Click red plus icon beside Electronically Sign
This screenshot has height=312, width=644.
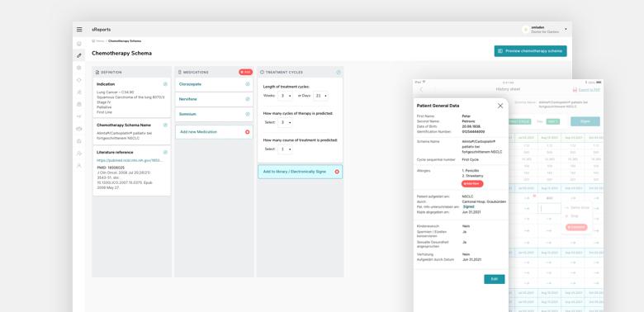[337, 172]
